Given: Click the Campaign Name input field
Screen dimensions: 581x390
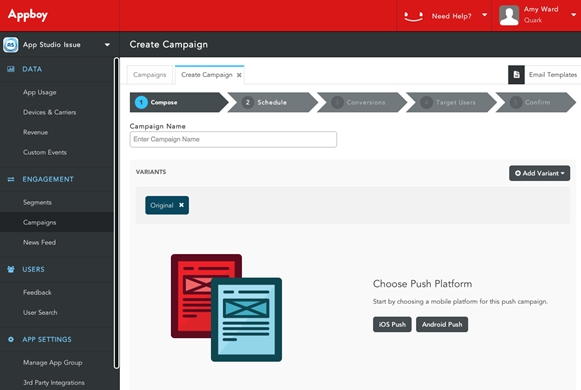Looking at the screenshot, I should click(x=233, y=139).
